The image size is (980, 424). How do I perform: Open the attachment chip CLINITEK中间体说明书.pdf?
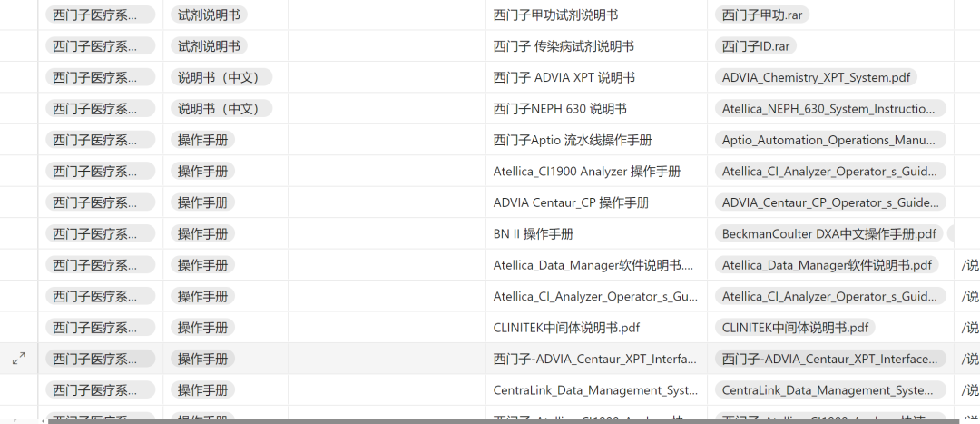coord(795,328)
